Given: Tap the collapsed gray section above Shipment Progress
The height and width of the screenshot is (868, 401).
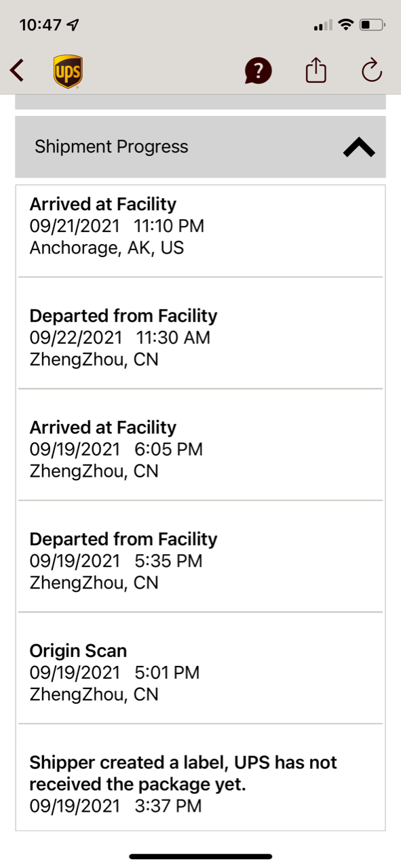Looking at the screenshot, I should click(x=200, y=102).
